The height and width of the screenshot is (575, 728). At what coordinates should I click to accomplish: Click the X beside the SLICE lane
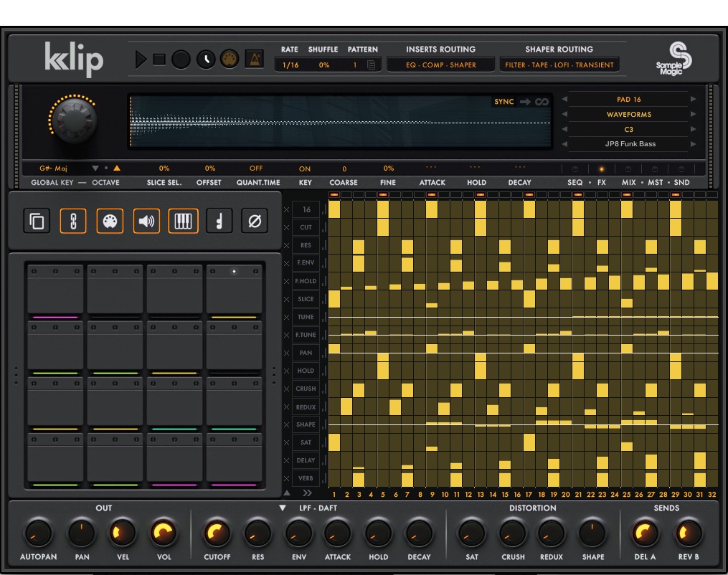[286, 300]
